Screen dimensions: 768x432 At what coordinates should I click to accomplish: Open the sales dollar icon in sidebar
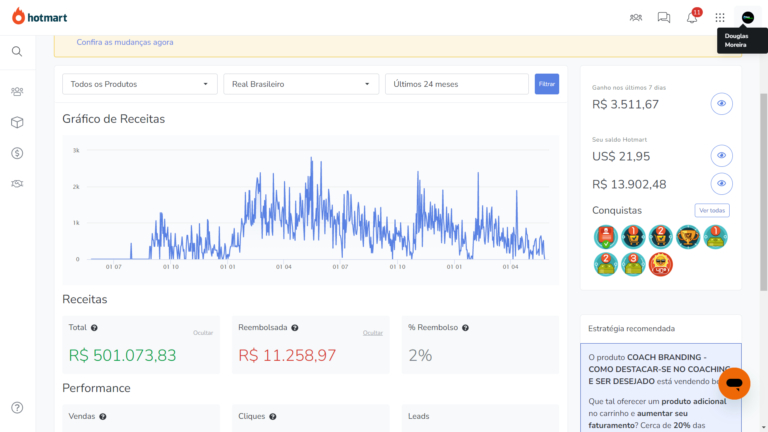(x=17, y=153)
